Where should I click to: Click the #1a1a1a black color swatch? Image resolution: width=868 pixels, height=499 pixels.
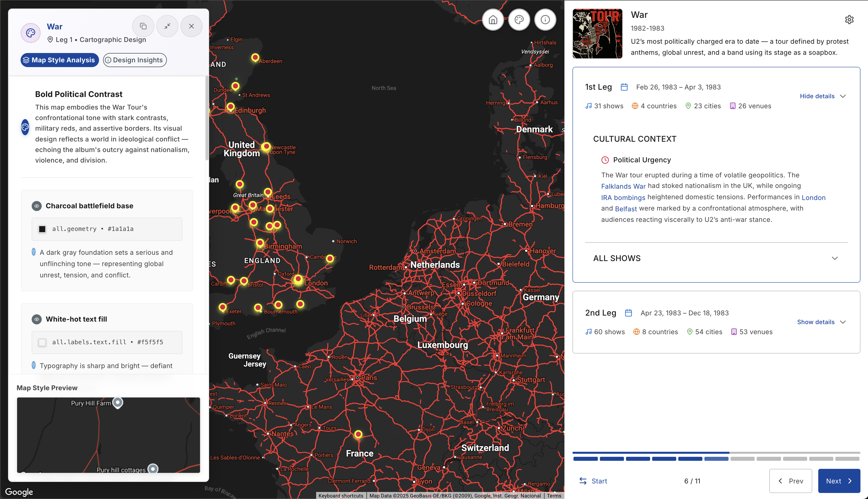point(42,229)
